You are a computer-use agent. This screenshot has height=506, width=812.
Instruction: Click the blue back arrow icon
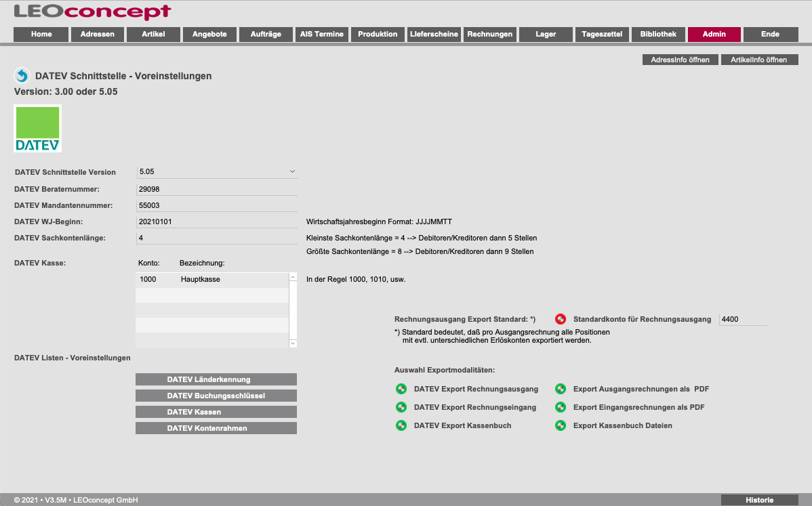click(x=22, y=76)
